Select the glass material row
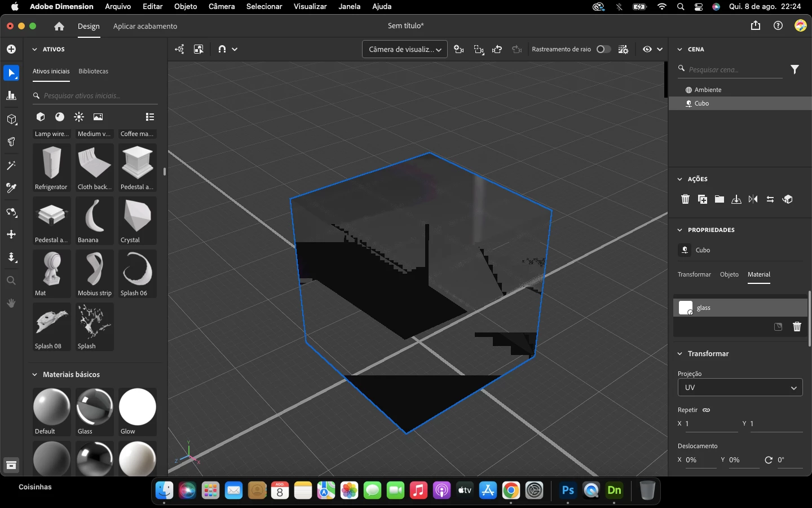Viewport: 812px width, 508px height. (740, 308)
